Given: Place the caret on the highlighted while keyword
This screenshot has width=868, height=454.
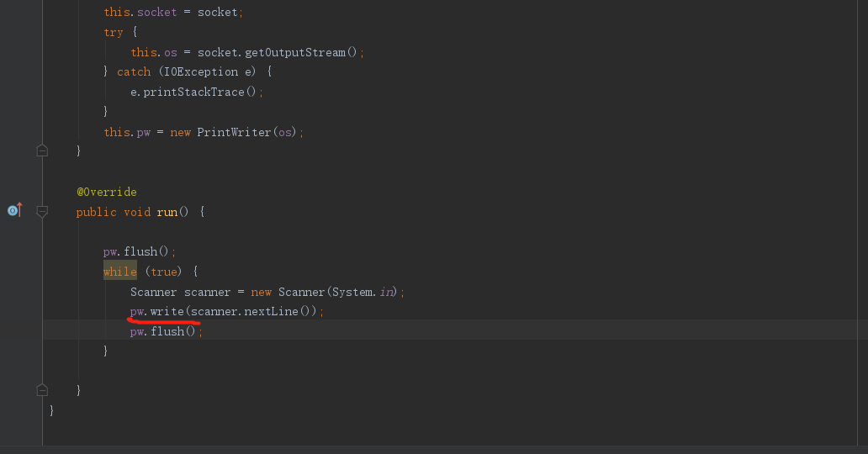Looking at the screenshot, I should click(120, 272).
